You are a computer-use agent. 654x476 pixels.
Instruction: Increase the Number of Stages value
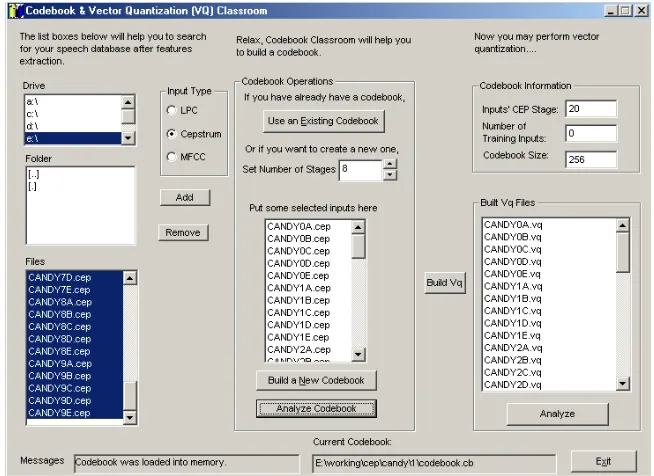390,164
